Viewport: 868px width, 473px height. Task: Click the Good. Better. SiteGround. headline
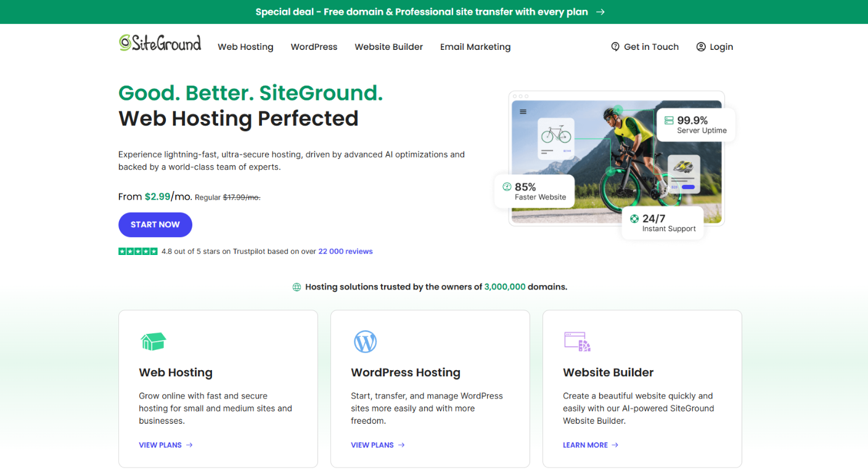251,93
